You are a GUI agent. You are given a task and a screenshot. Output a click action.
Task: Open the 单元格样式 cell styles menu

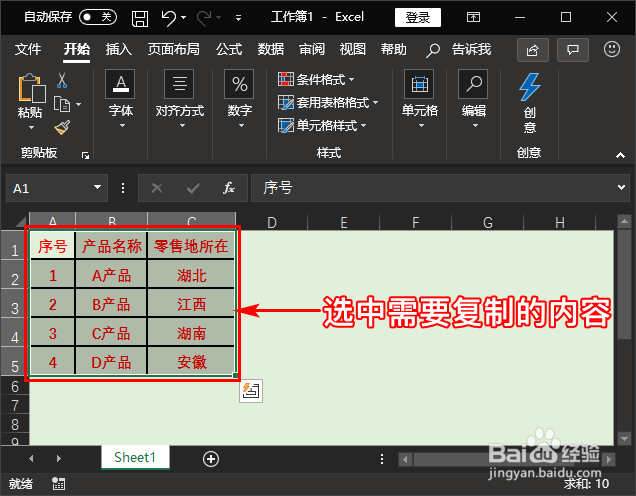coord(322,125)
